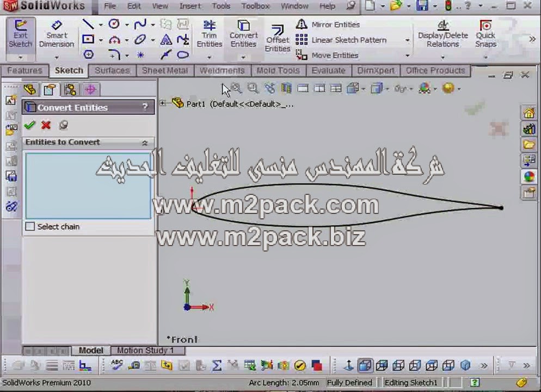Select the Circle sketch tool
The image size is (541, 392).
coord(114,24)
